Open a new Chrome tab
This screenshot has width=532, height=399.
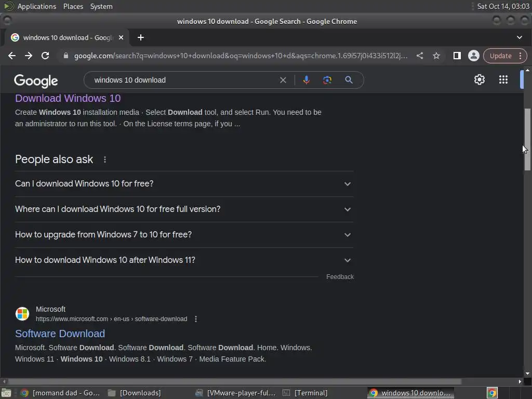point(141,37)
